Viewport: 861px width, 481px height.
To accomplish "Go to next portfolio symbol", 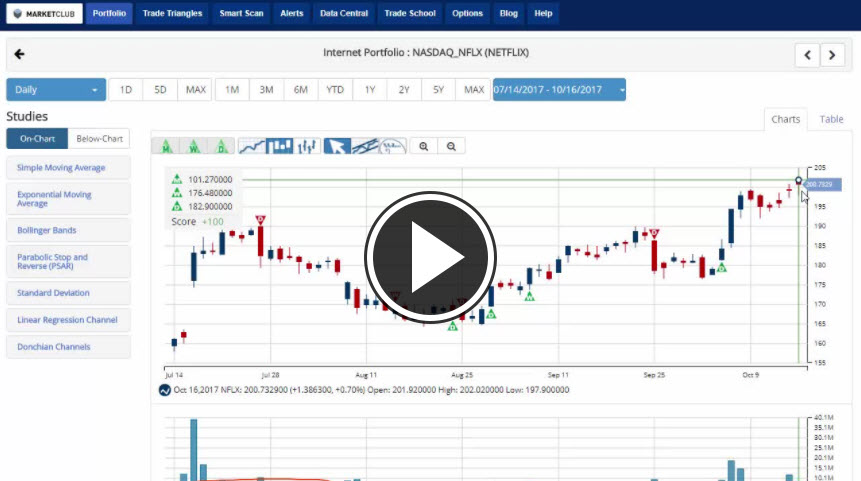I will pos(832,55).
